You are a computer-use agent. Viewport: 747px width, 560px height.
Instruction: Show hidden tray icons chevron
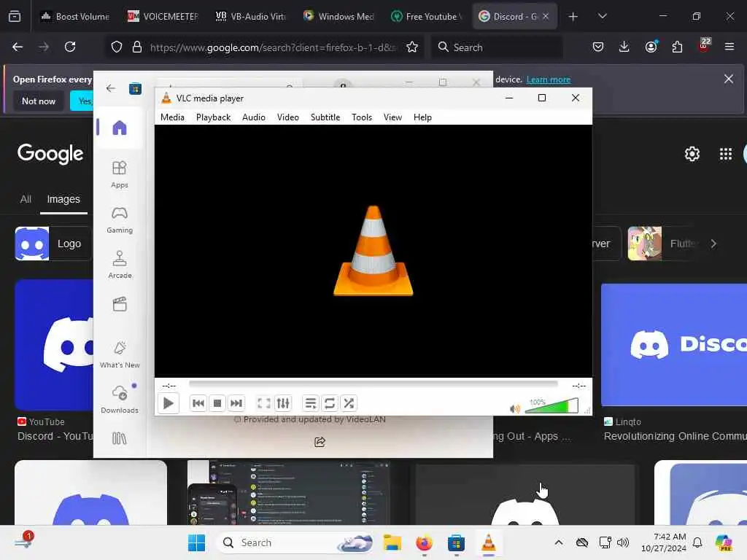559,542
